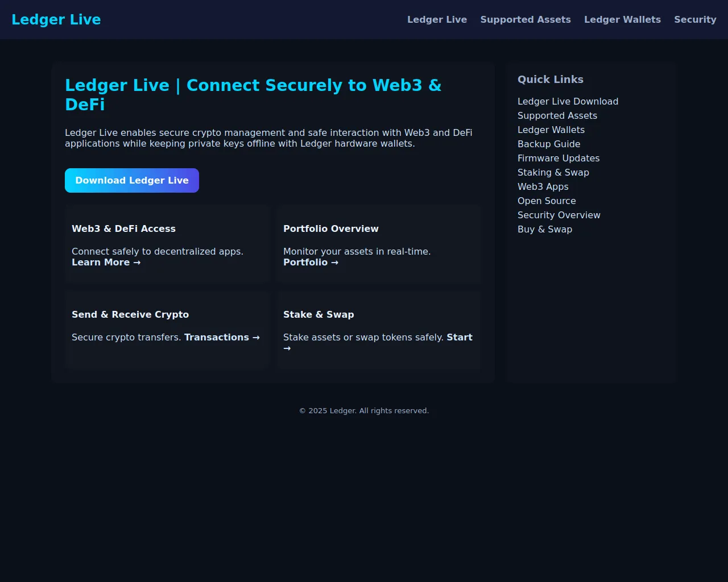Select Supported Assets in Quick Links sidebar
The image size is (728, 582).
coord(557,115)
